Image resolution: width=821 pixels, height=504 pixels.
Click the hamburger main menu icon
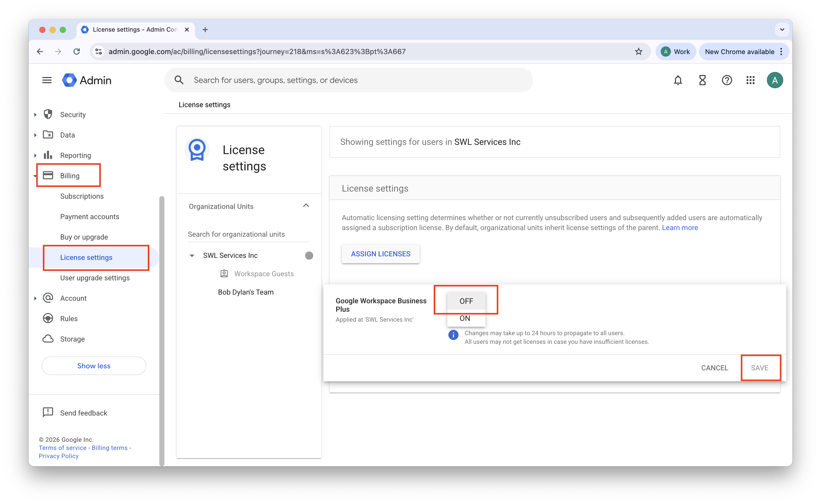click(47, 80)
